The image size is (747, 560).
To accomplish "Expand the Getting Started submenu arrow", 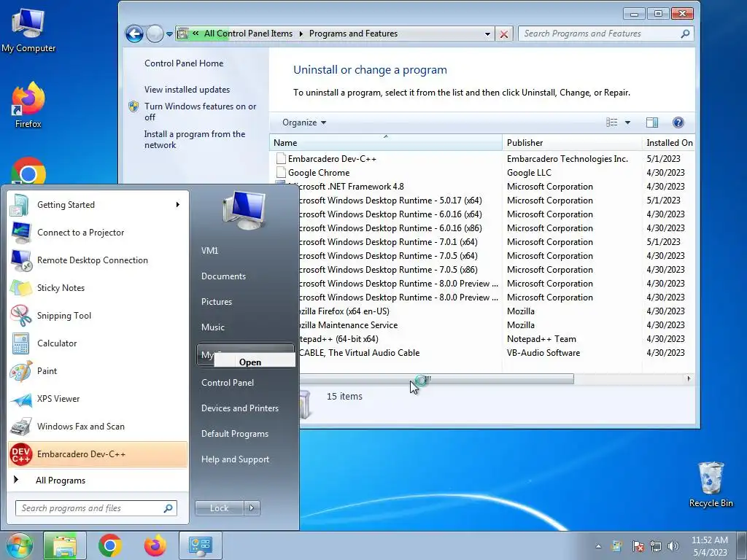I will click(x=178, y=205).
